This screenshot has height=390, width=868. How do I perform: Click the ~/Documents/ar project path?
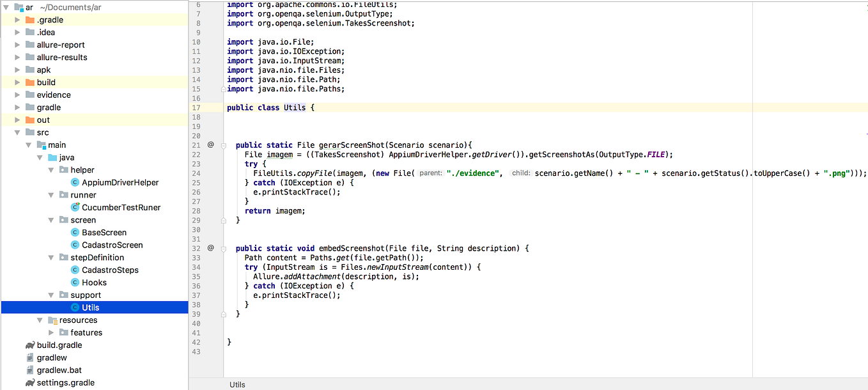[70, 7]
